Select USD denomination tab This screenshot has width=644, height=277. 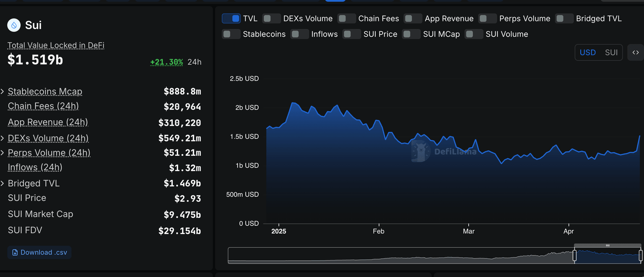click(587, 52)
